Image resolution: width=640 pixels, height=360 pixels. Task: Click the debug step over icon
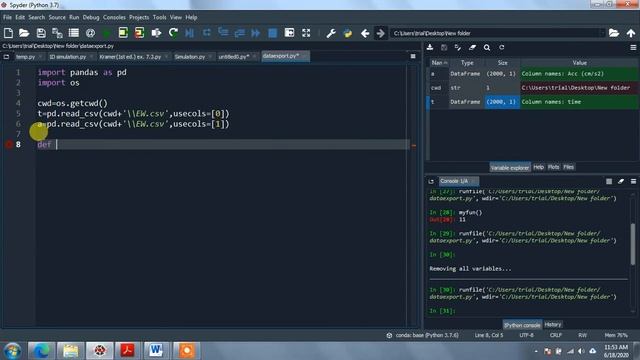point(207,33)
